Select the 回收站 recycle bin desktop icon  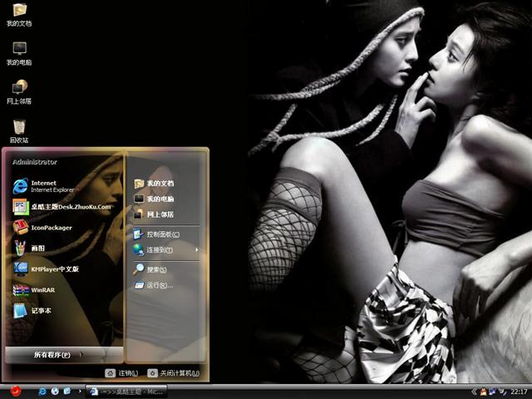pyautogui.click(x=19, y=131)
